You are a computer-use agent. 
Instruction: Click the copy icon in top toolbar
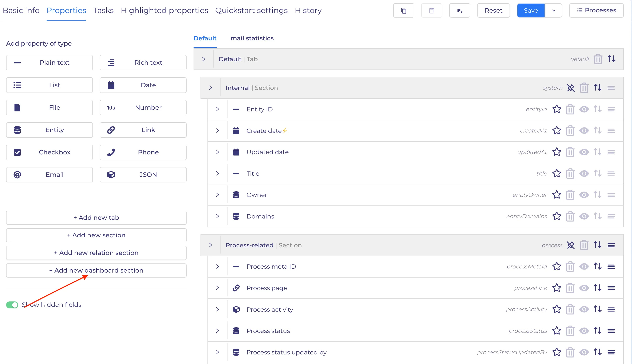[403, 10]
